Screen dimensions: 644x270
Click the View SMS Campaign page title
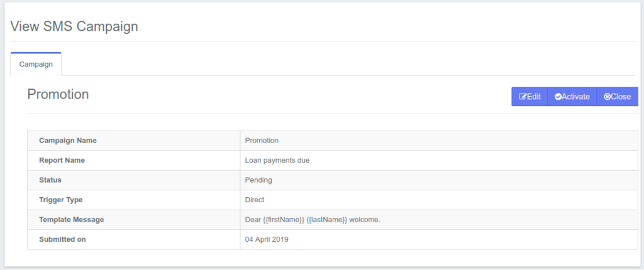tap(74, 26)
